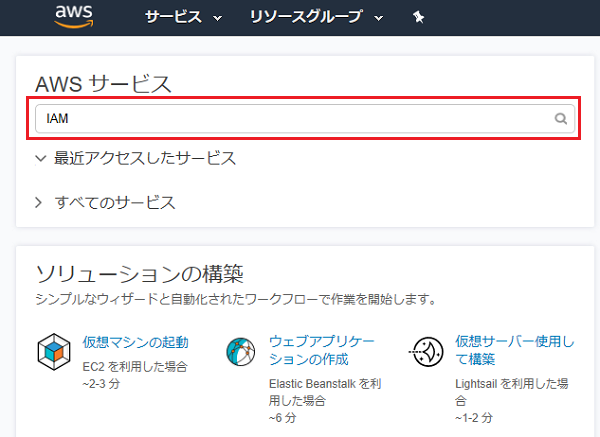Click the Elastic Beanstalk globe icon
Viewport: 600px width, 437px height.
point(241,352)
